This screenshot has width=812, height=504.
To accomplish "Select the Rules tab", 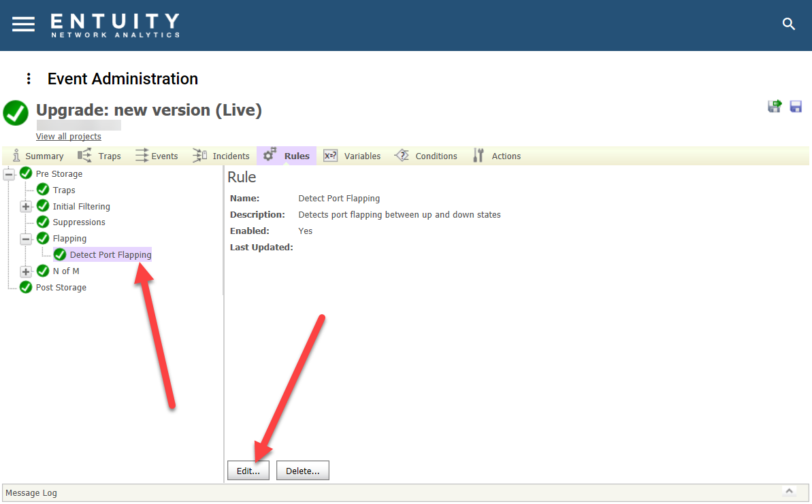I will pyautogui.click(x=287, y=156).
